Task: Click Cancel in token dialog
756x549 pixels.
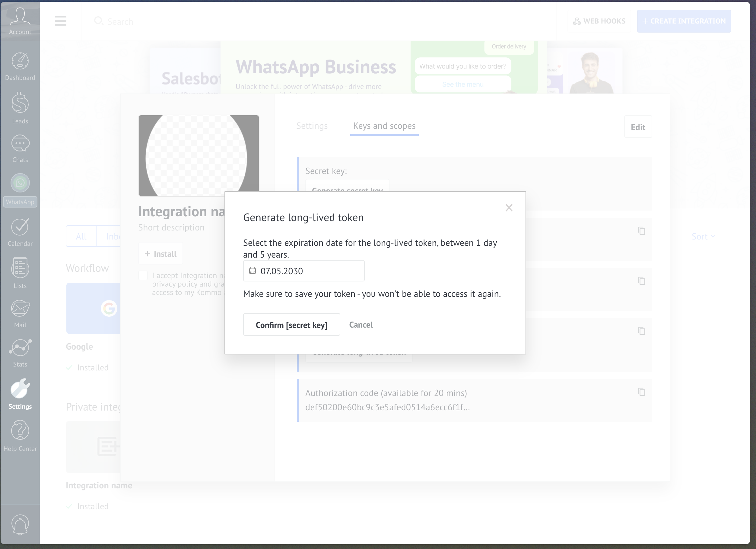Action: (361, 325)
